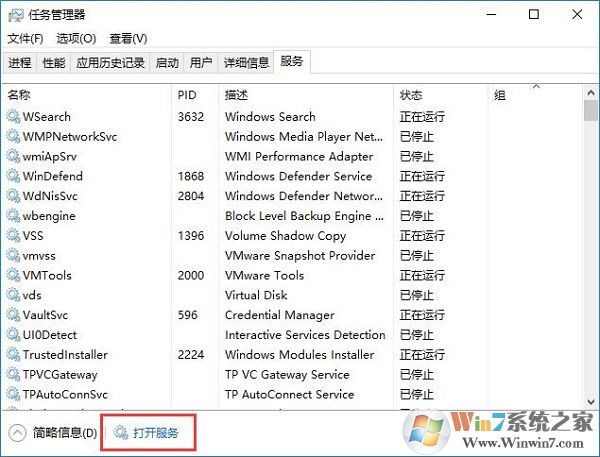Switch to the 性能 tab
The image size is (600, 457).
tap(54, 62)
